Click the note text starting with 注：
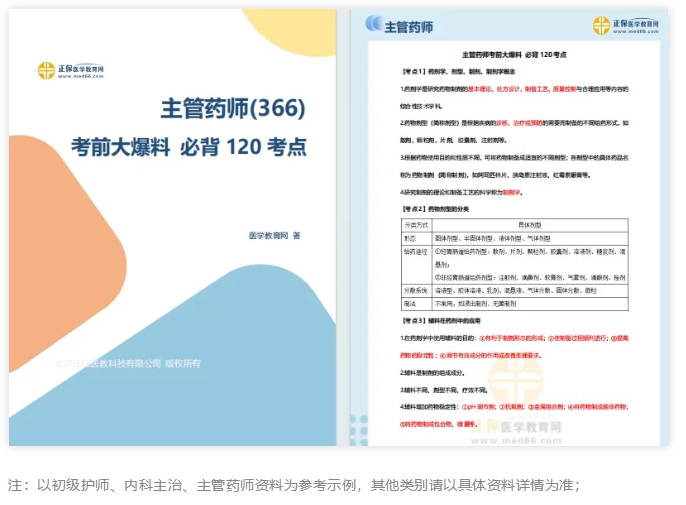Image resolution: width=686 pixels, height=505 pixels. point(293,485)
